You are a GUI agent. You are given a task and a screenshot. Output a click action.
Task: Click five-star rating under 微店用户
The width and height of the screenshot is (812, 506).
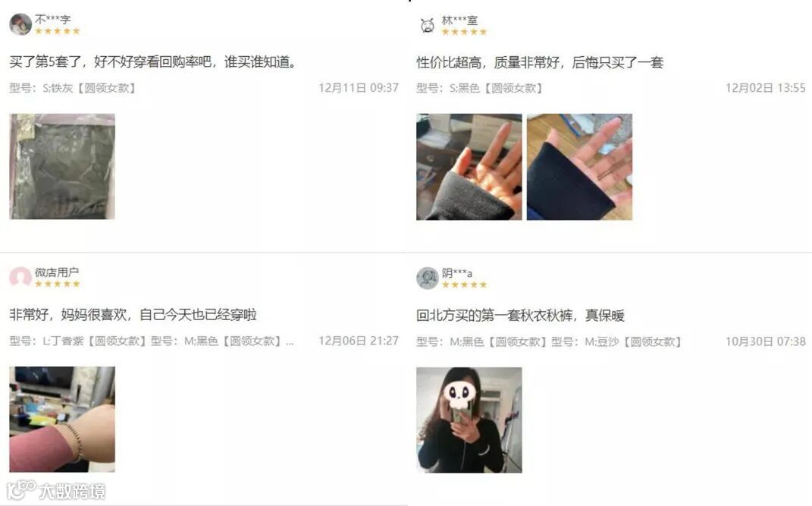point(58,284)
